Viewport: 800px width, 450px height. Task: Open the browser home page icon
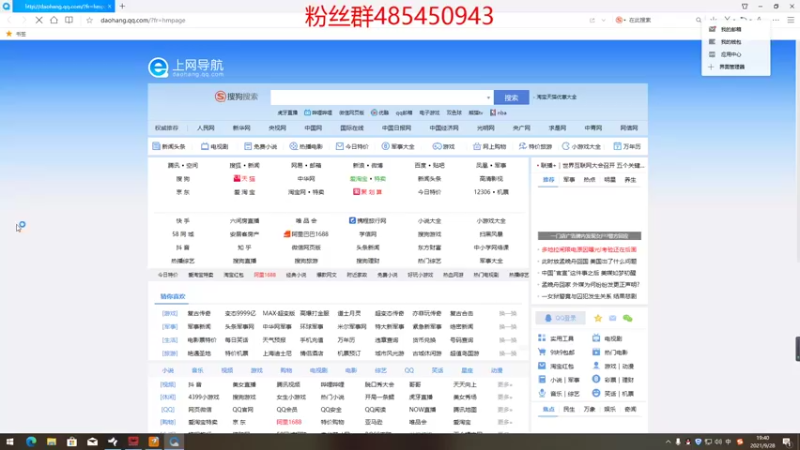click(54, 20)
